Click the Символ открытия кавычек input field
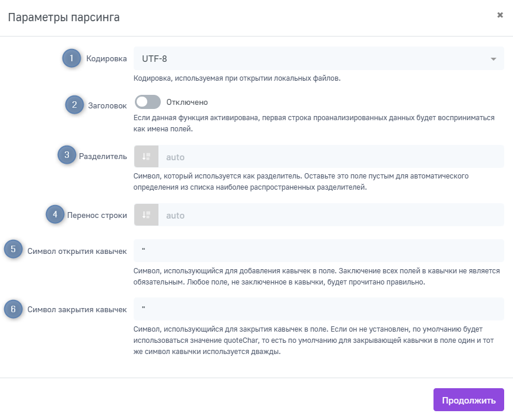The image size is (513, 420). coord(318,250)
